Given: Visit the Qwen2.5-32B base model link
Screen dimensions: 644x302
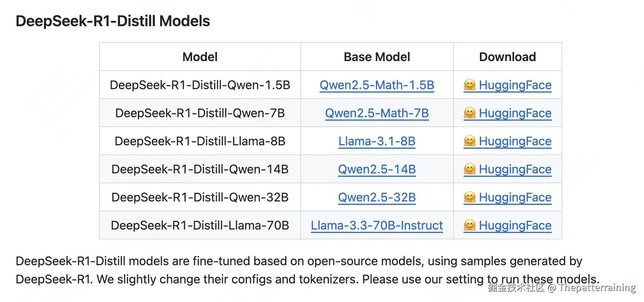Looking at the screenshot, I should (x=377, y=197).
